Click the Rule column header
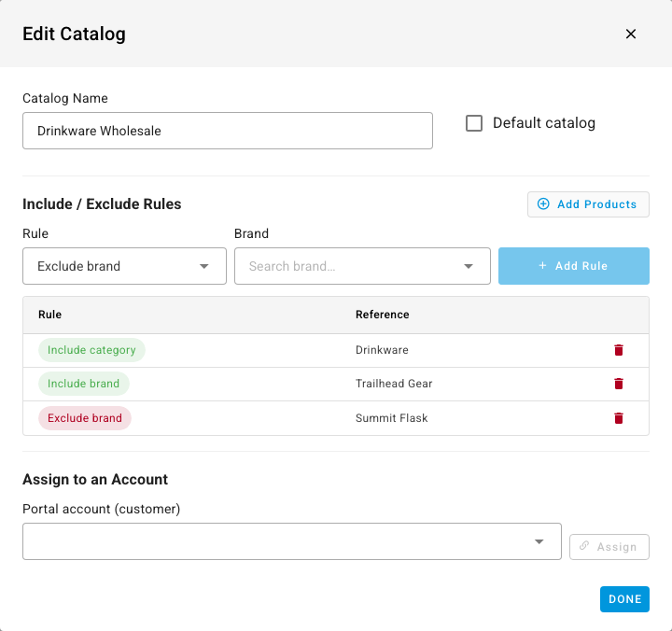Image resolution: width=672 pixels, height=631 pixels. 49,315
